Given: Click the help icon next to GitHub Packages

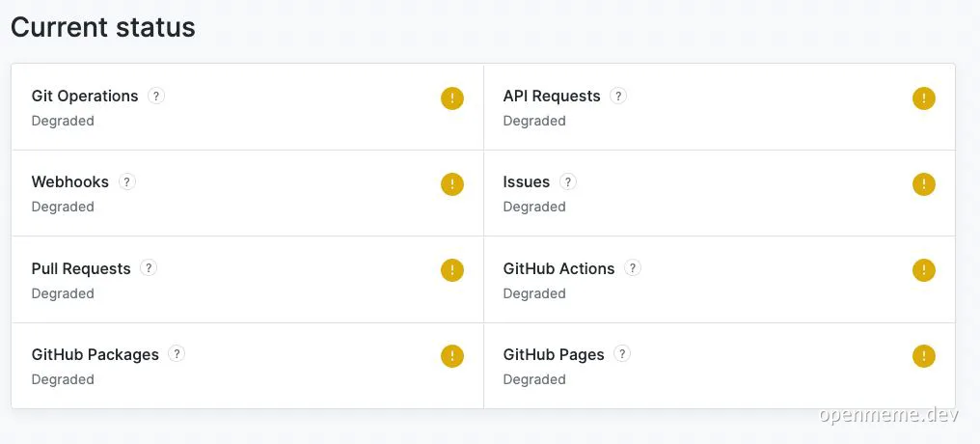Looking at the screenshot, I should [177, 354].
